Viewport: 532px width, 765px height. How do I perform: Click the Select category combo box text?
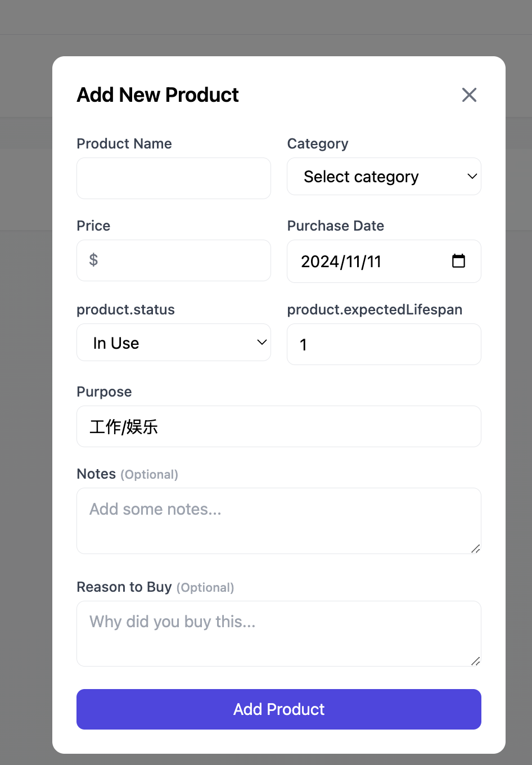(361, 177)
